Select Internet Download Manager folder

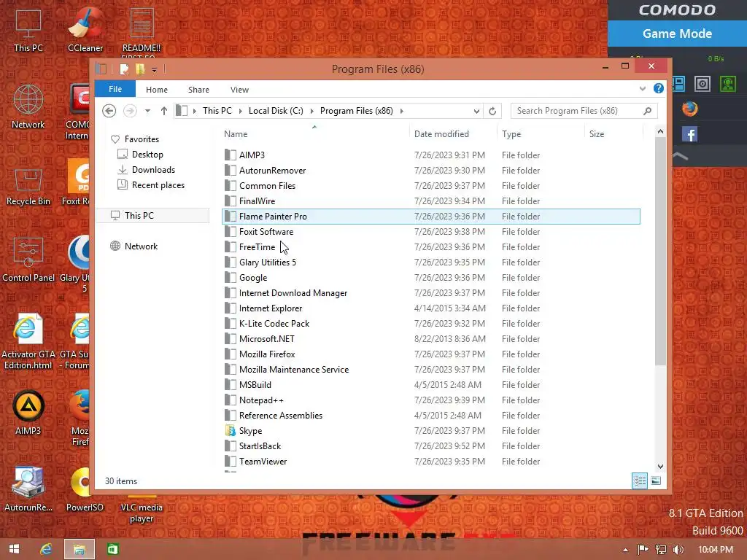point(431,293)
